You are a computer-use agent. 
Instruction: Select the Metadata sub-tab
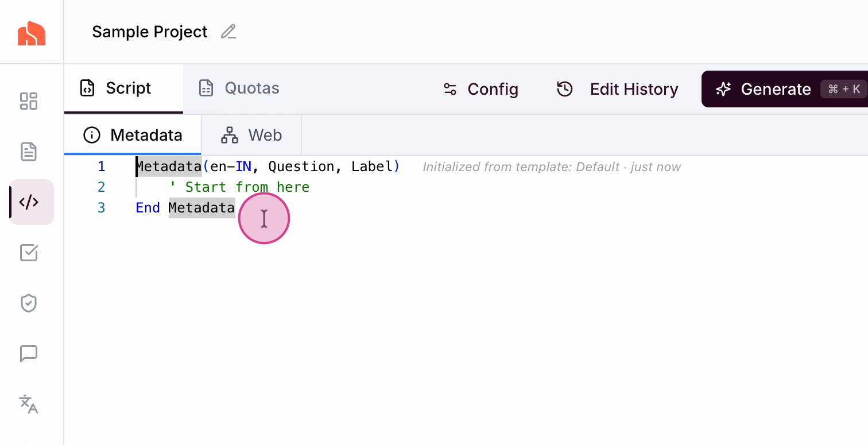coord(133,136)
